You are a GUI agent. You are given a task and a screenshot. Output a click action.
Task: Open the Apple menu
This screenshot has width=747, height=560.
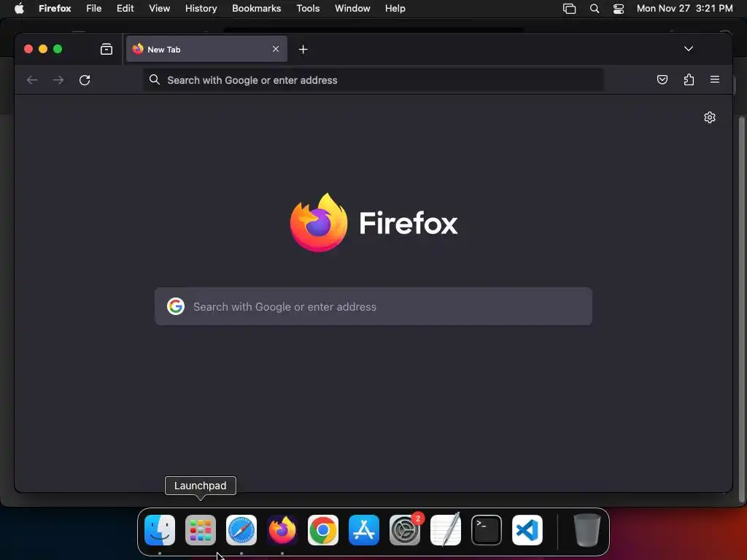[19, 8]
